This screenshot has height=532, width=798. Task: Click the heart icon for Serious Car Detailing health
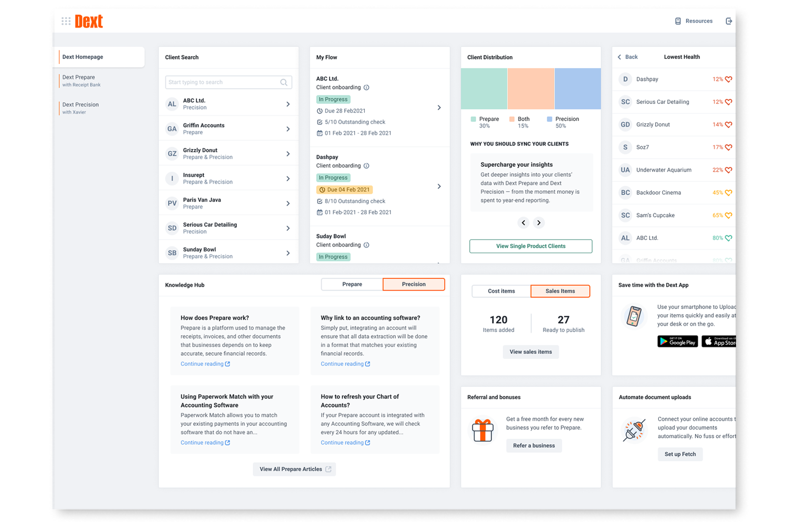[x=729, y=102]
